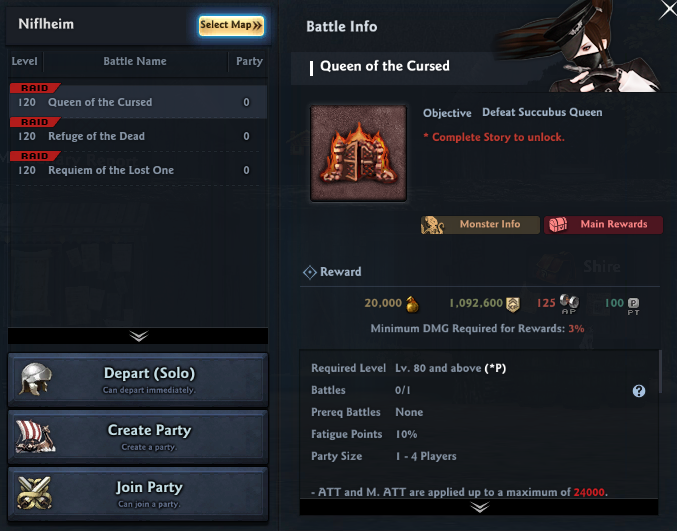Click the flaming gate battle thumbnail
Screen dimensions: 677x531
[358, 153]
